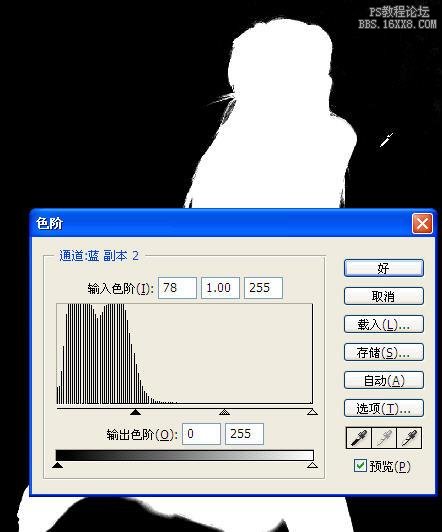Open the 选项(T)... options button
This screenshot has width=442, height=532.
tap(384, 408)
